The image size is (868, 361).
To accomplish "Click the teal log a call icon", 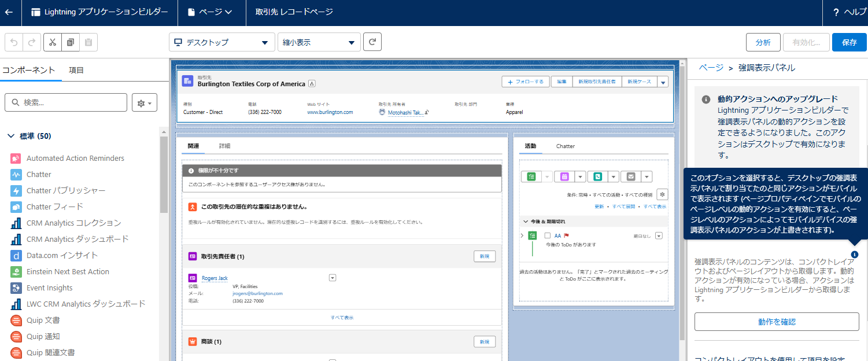I will pyautogui.click(x=597, y=177).
